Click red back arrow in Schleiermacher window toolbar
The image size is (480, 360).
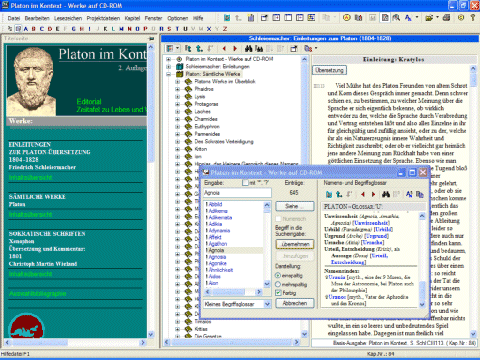coord(224,49)
